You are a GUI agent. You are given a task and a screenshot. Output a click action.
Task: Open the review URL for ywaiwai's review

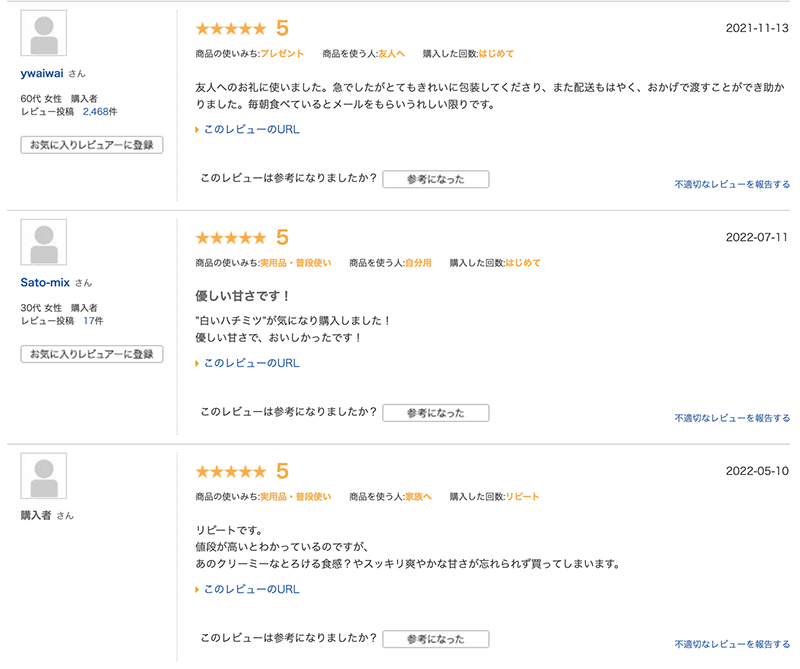pos(251,130)
